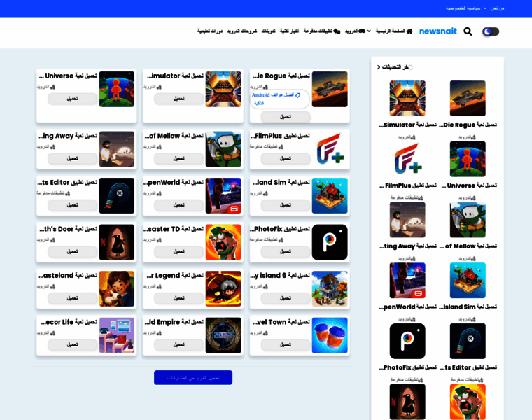
Task: Click download button under Universe card
Action: click(x=72, y=99)
